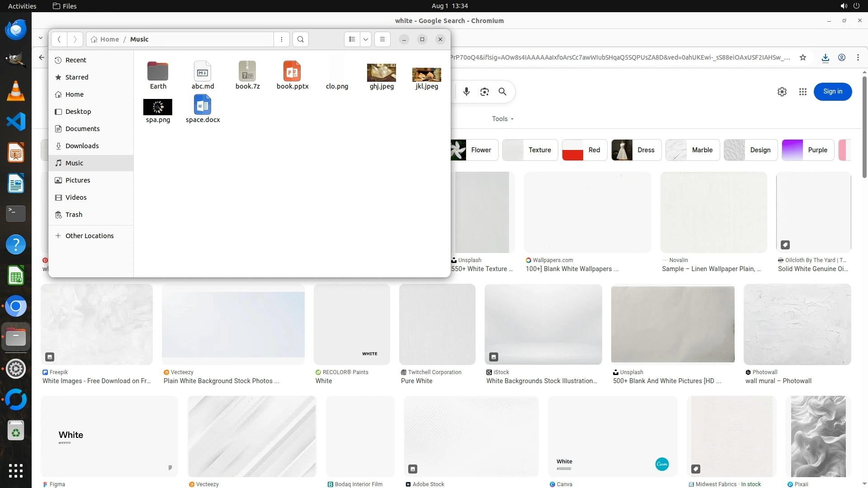Click the Red color filter chip
The height and width of the screenshot is (488, 868).
point(584,150)
